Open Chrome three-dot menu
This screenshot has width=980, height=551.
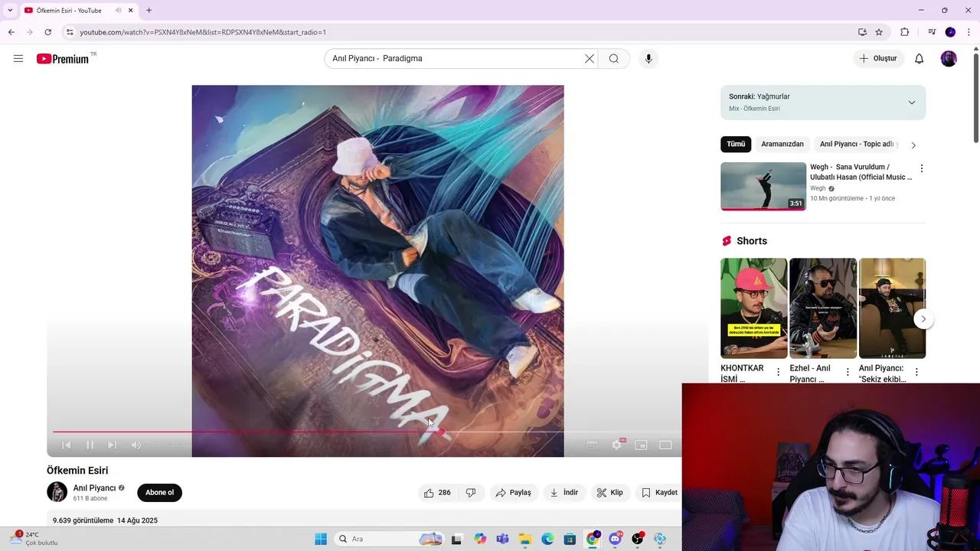pos(969,32)
